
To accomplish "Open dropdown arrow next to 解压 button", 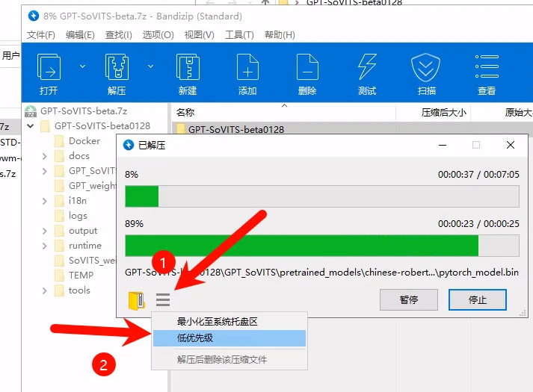I will [x=150, y=66].
